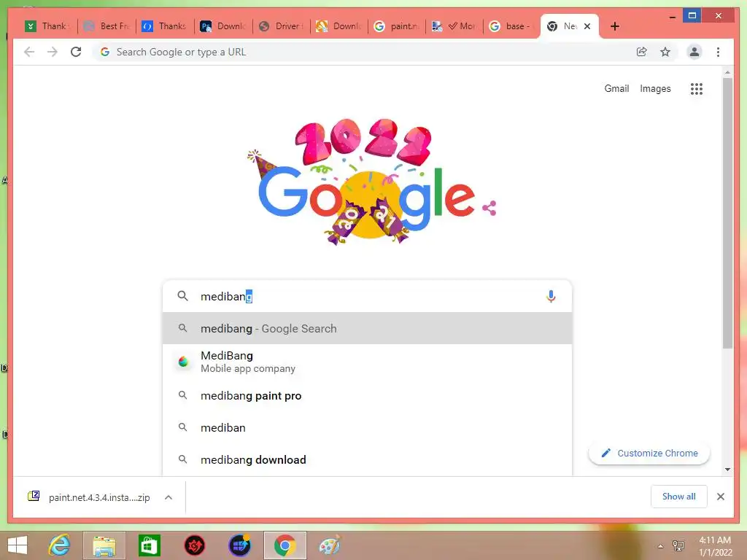
Task: Click the page vertical scrollbar thumb
Action: point(727,213)
